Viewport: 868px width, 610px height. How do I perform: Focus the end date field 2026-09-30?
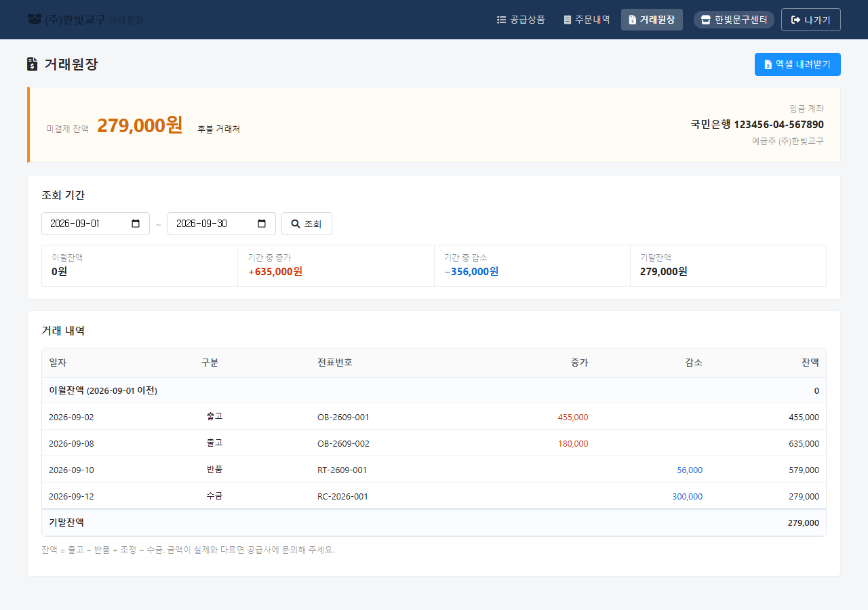point(222,224)
